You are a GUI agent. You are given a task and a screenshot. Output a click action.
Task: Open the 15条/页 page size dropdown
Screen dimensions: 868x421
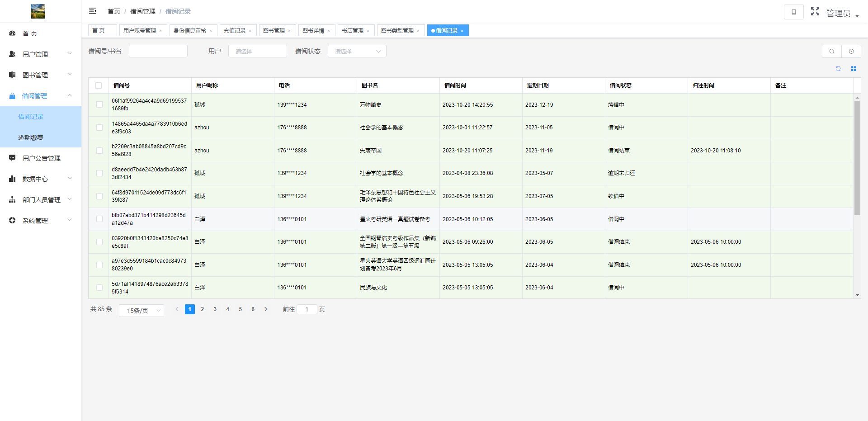(142, 311)
